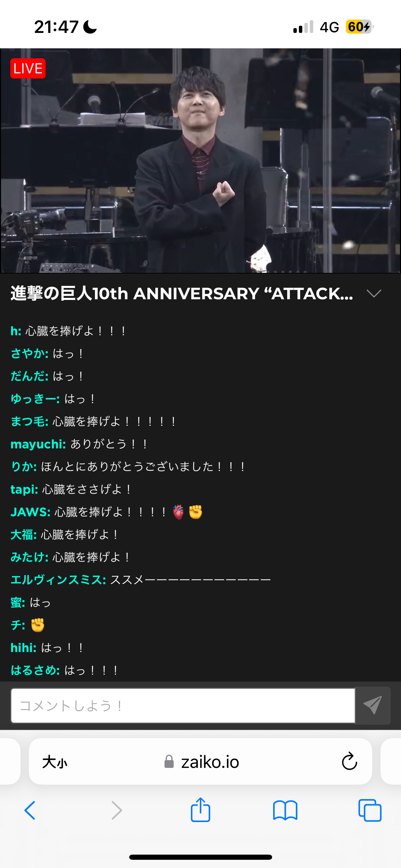Tap mayuchi's ありがとう comment

click(79, 444)
